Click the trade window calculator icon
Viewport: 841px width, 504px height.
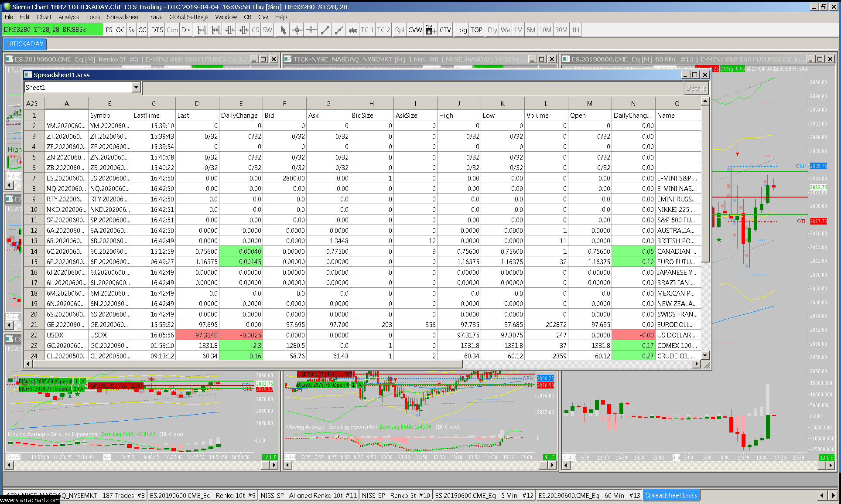[x=431, y=30]
